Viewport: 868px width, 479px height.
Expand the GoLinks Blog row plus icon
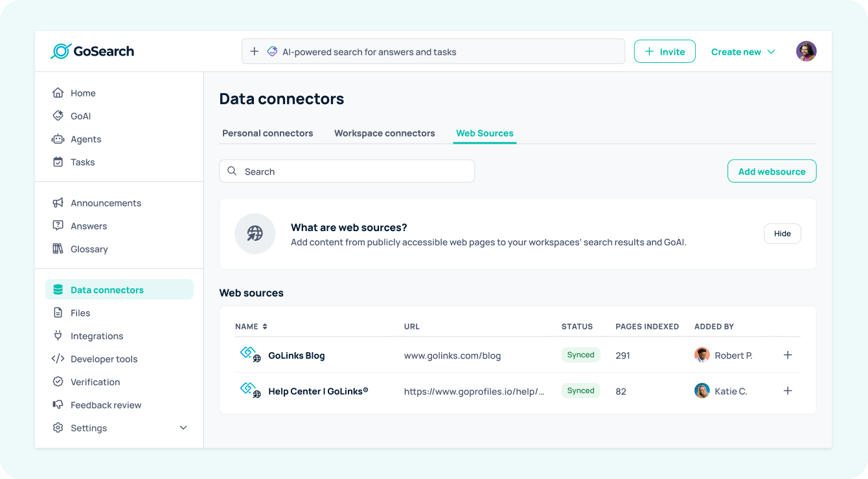788,355
